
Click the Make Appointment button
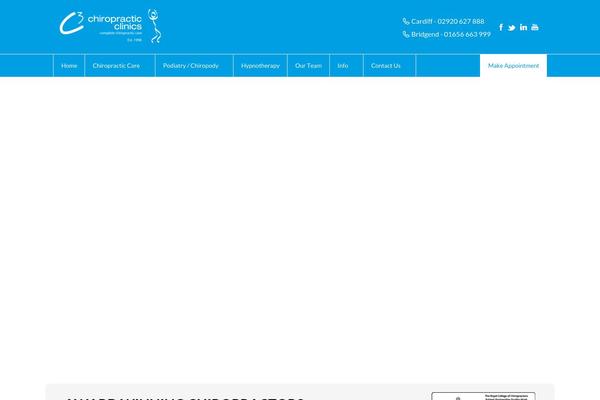(514, 65)
